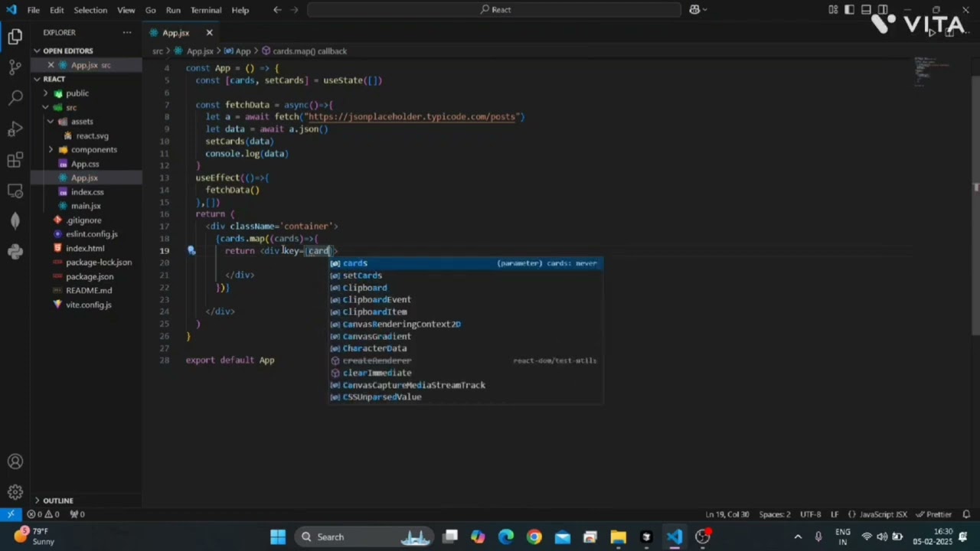Show hidden system tray icons
The height and width of the screenshot is (551, 980).
[798, 537]
